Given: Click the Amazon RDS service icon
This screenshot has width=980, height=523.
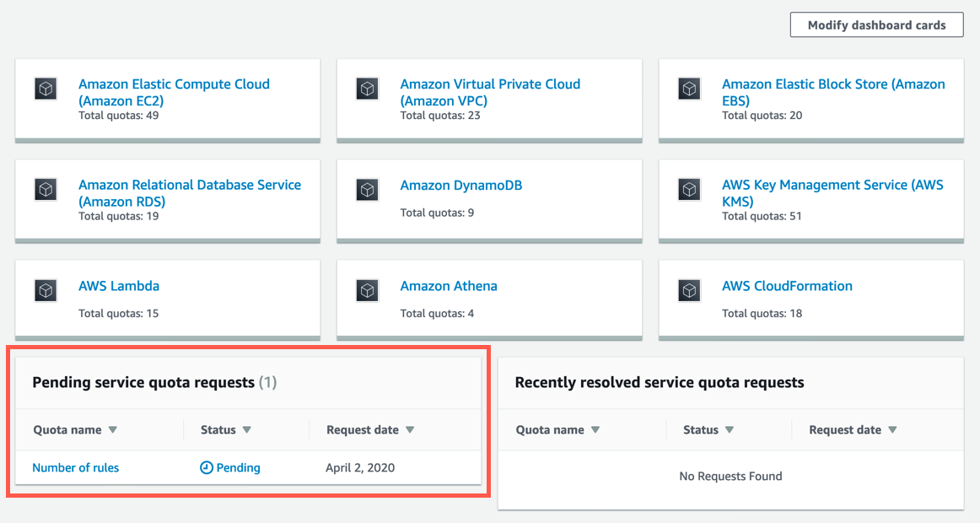Looking at the screenshot, I should (x=45, y=189).
